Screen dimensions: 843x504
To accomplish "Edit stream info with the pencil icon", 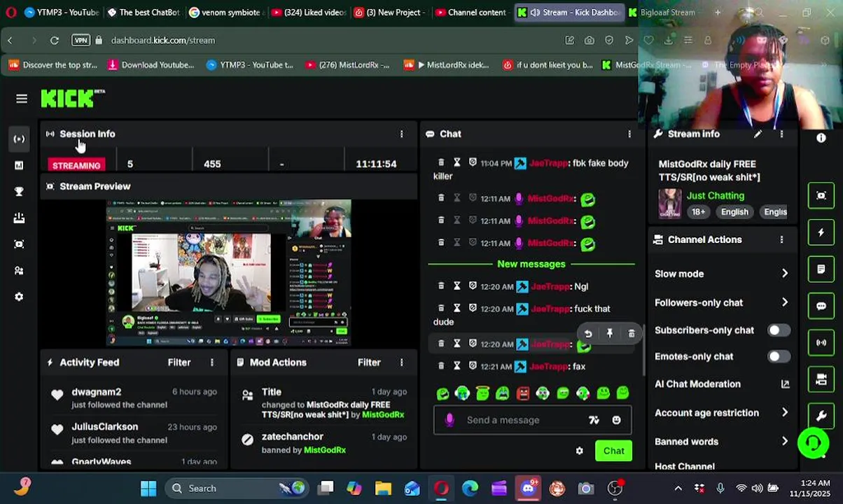I will 758,134.
